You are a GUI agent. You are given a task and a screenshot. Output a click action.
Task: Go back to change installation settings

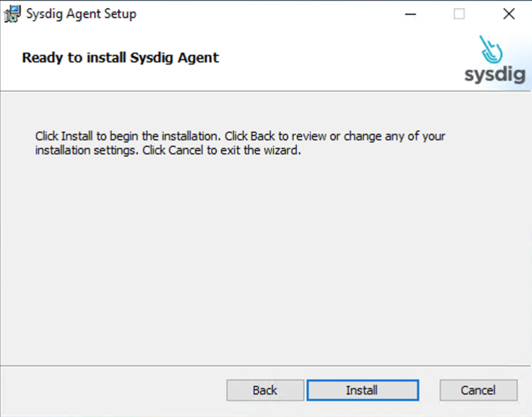[265, 390]
